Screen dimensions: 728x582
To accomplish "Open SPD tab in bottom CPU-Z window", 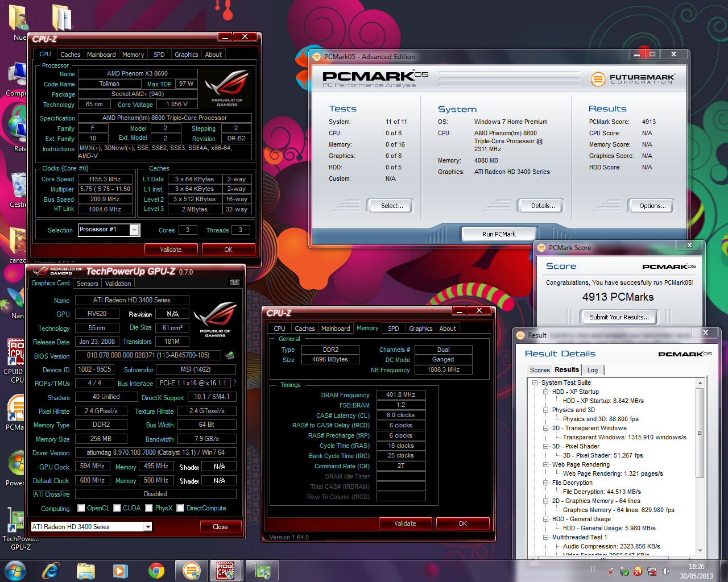I will (x=394, y=329).
